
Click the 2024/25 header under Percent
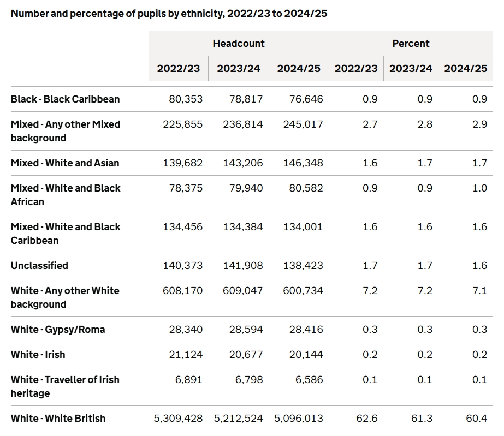(465, 69)
